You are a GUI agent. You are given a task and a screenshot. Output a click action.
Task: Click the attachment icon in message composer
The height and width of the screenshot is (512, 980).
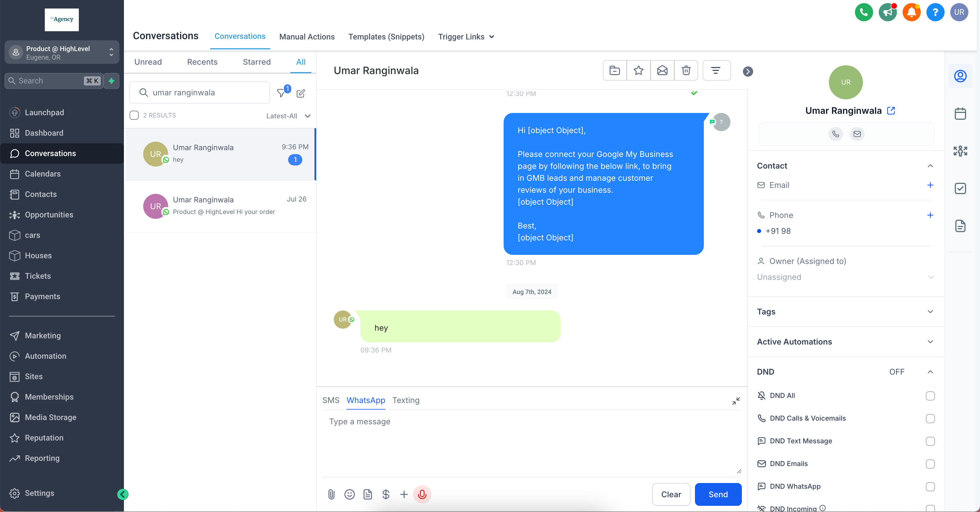(331, 494)
